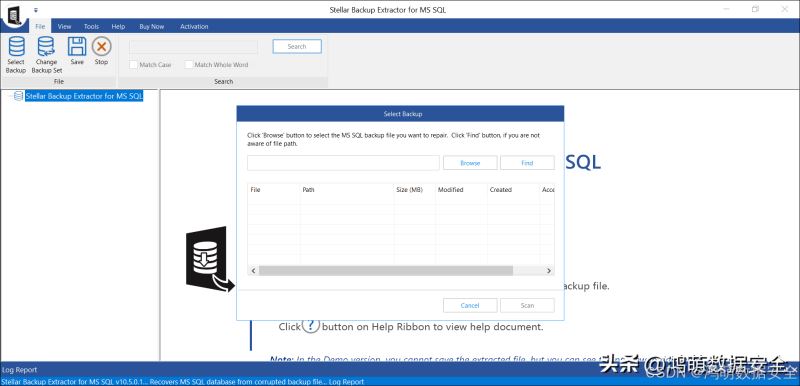Click the database extract graphic icon
The height and width of the screenshot is (386, 800).
coord(209,259)
